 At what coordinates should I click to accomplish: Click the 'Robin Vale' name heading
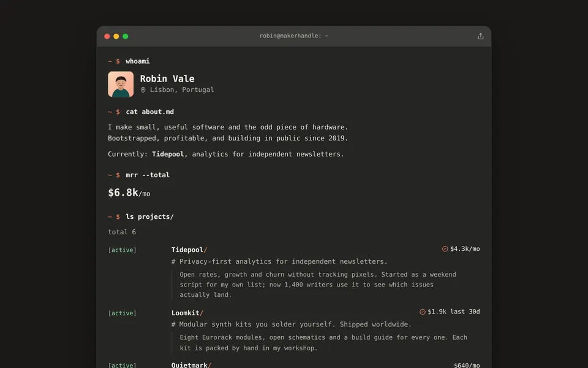coord(167,79)
